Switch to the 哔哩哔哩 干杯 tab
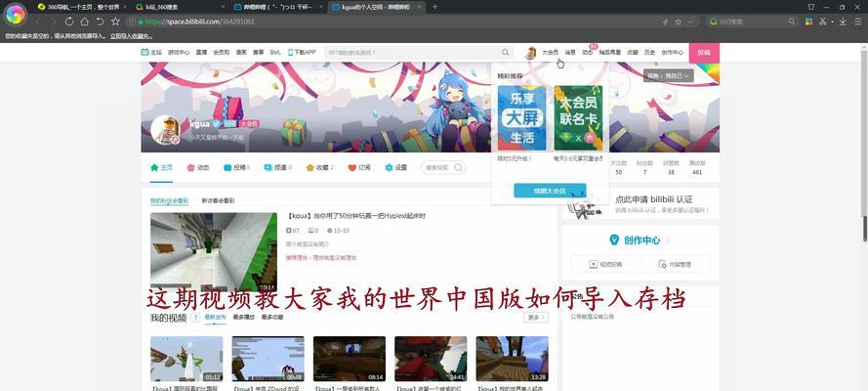Image resolution: width=868 pixels, height=391 pixels. tap(278, 7)
